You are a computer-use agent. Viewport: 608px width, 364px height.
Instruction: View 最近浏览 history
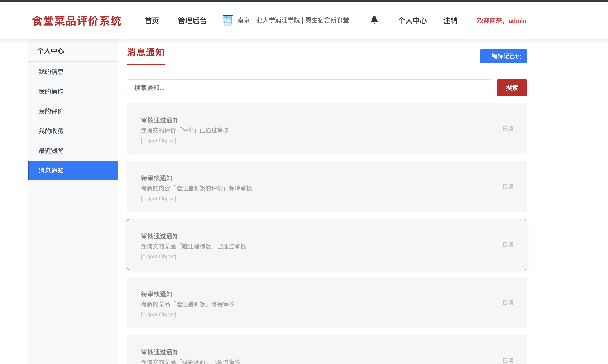coord(51,151)
